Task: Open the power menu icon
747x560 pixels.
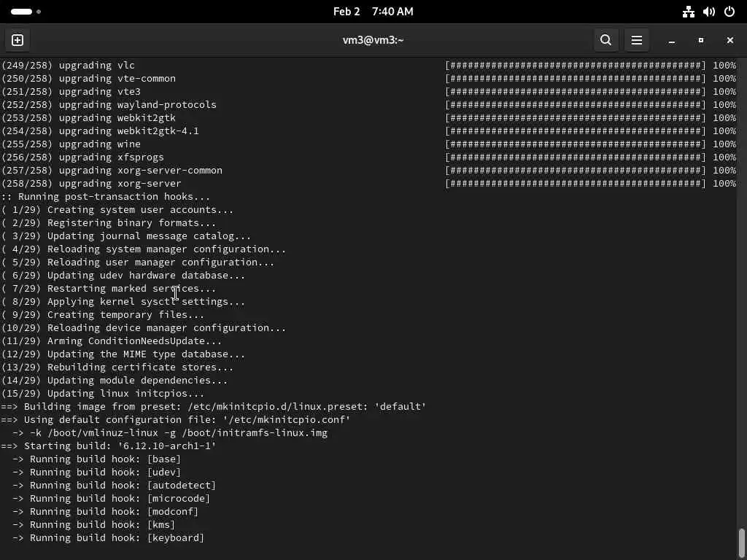Action: pos(729,12)
